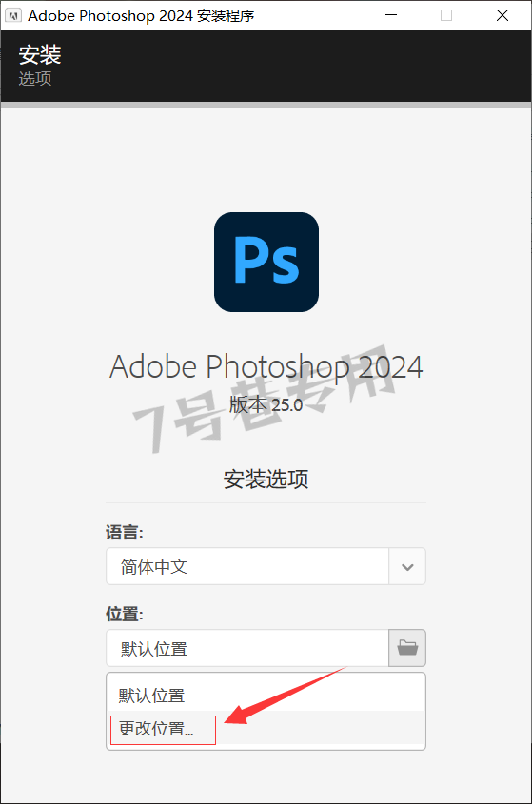The height and width of the screenshot is (804, 532).
Task: Close the Photoshop 2024 installer window
Action: (x=502, y=15)
